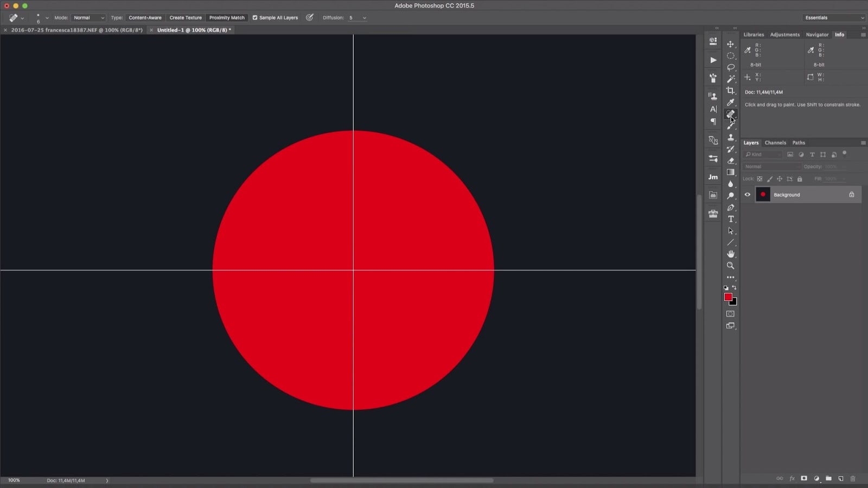This screenshot has height=488, width=868.
Task: Hide the Background layer visibility eye
Action: [x=748, y=195]
